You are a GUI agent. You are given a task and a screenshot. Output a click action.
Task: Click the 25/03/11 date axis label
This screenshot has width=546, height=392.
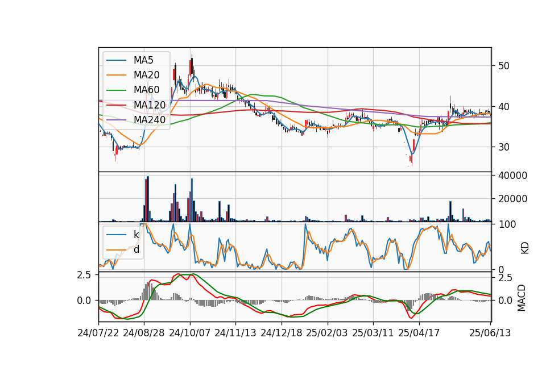click(x=373, y=333)
